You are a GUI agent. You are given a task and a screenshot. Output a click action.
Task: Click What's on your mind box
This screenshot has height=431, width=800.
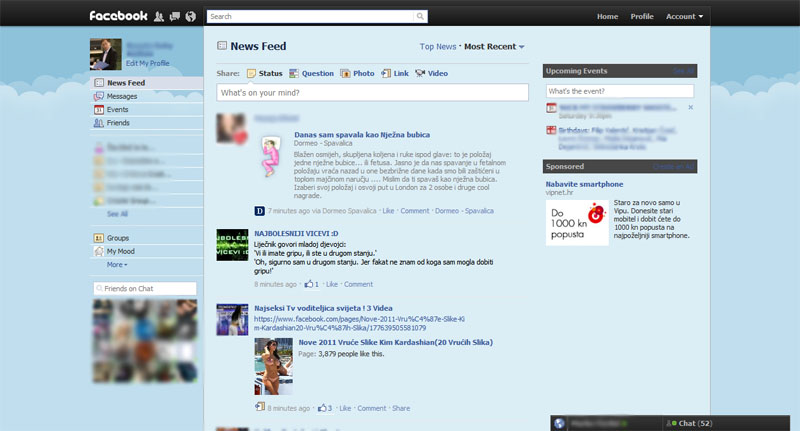(372, 92)
